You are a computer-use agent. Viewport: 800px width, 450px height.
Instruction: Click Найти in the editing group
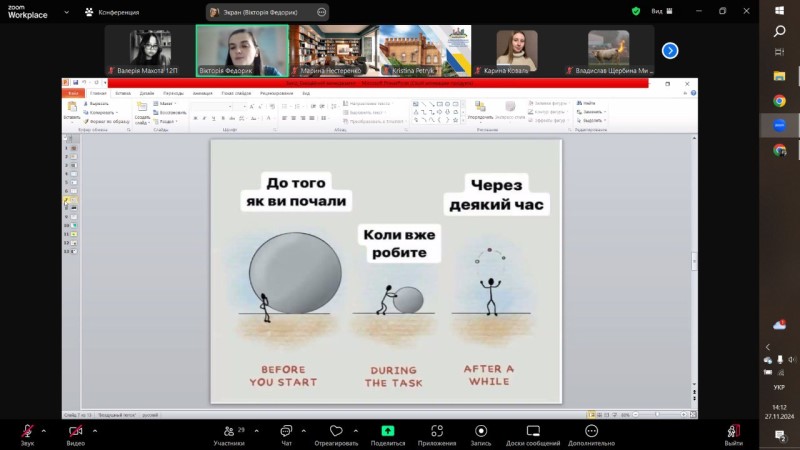586,103
